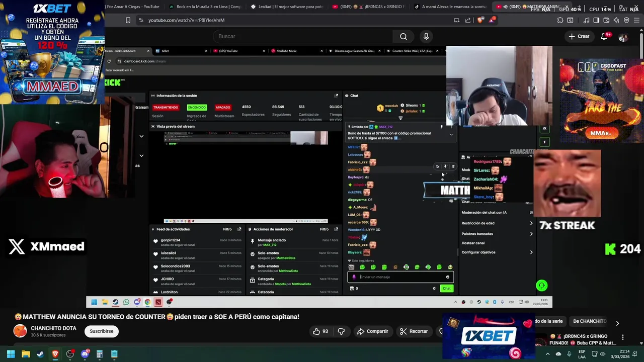This screenshot has width=644, height=362.
Task: Expand the system tray hidden icons chevron
Action: [547, 354]
